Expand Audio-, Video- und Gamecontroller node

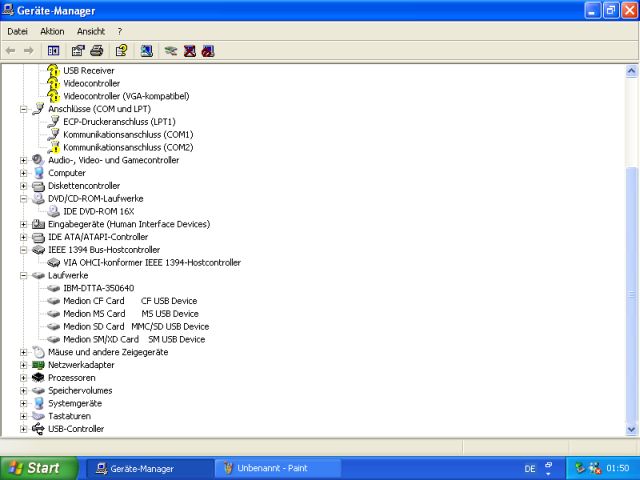point(24,160)
